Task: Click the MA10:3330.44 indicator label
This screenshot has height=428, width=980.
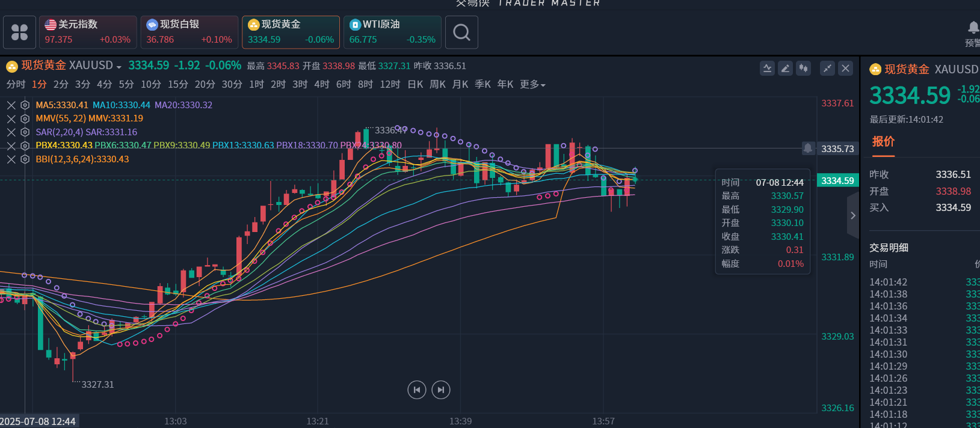Action: click(122, 105)
